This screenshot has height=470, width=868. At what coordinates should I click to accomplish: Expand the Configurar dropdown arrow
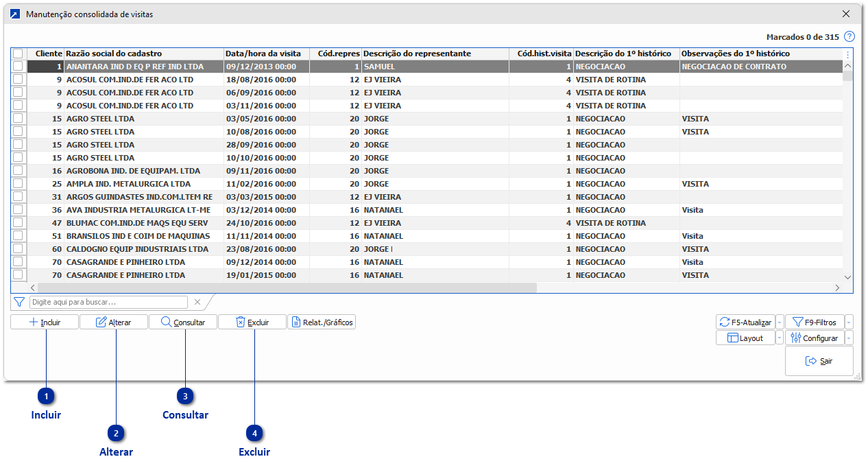click(x=849, y=338)
